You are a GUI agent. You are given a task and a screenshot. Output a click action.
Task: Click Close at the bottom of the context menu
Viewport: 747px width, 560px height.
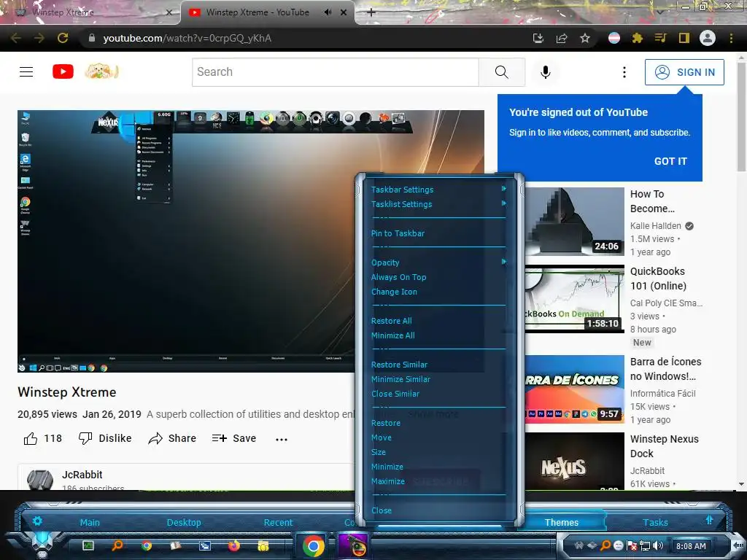382,510
